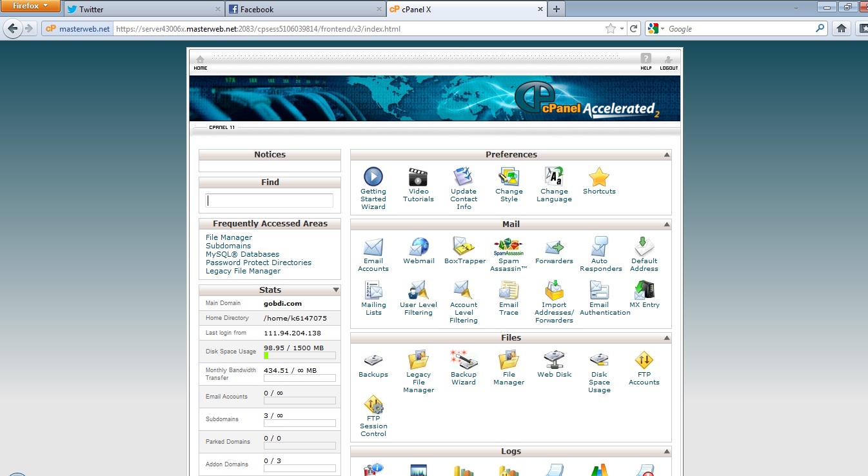
Task: Close the Twitter tab
Action: click(x=217, y=10)
